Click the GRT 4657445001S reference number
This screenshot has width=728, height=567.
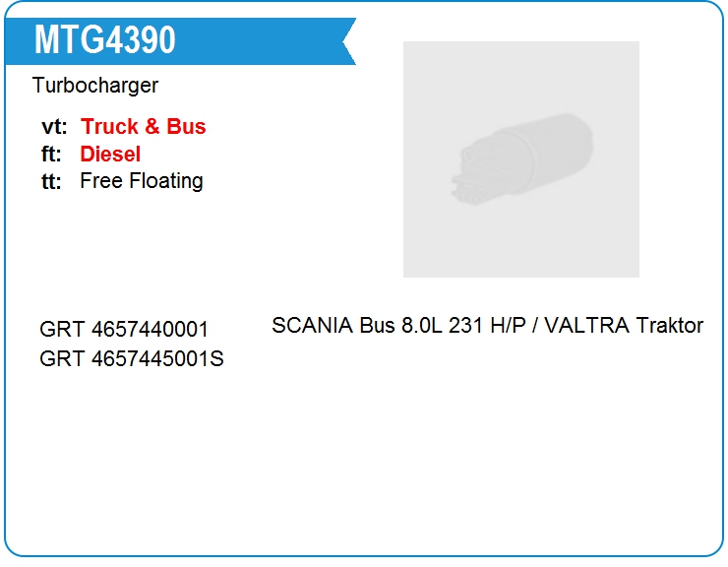point(132,358)
